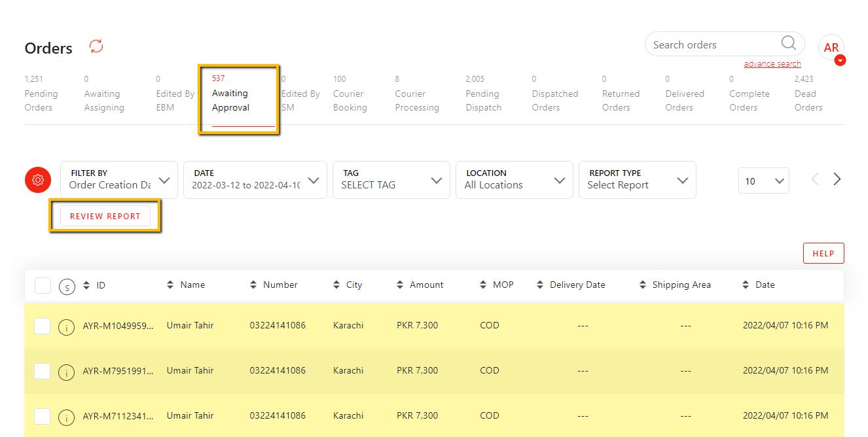Click info icon for order AYR-M1049959

point(66,326)
